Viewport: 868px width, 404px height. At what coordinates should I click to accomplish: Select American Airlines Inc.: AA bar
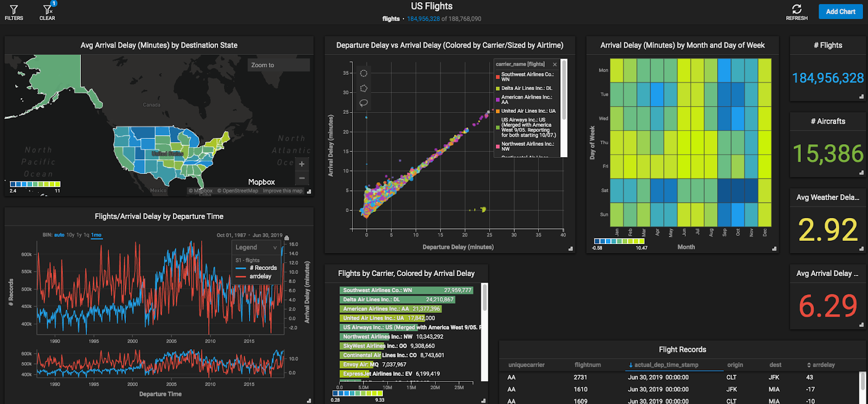tap(391, 309)
